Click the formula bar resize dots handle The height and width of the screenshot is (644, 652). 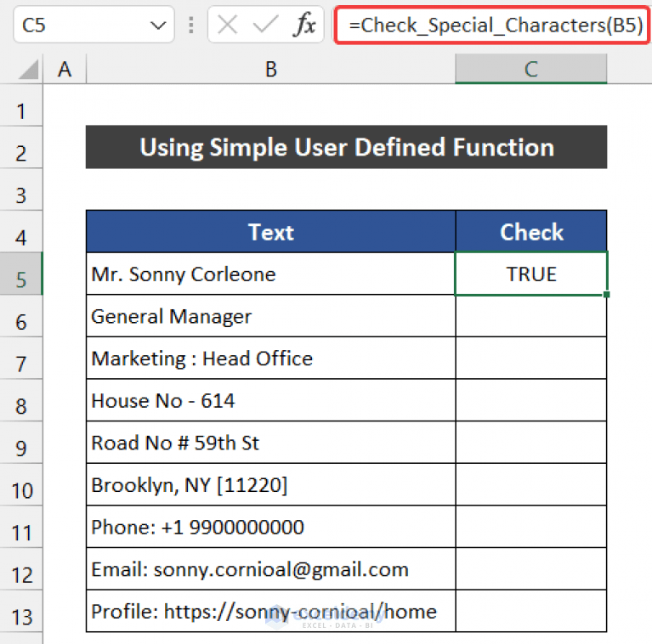191,25
